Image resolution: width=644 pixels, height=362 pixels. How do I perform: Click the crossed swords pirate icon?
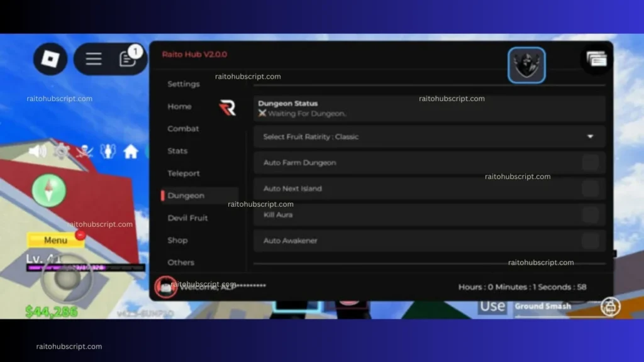pos(84,151)
